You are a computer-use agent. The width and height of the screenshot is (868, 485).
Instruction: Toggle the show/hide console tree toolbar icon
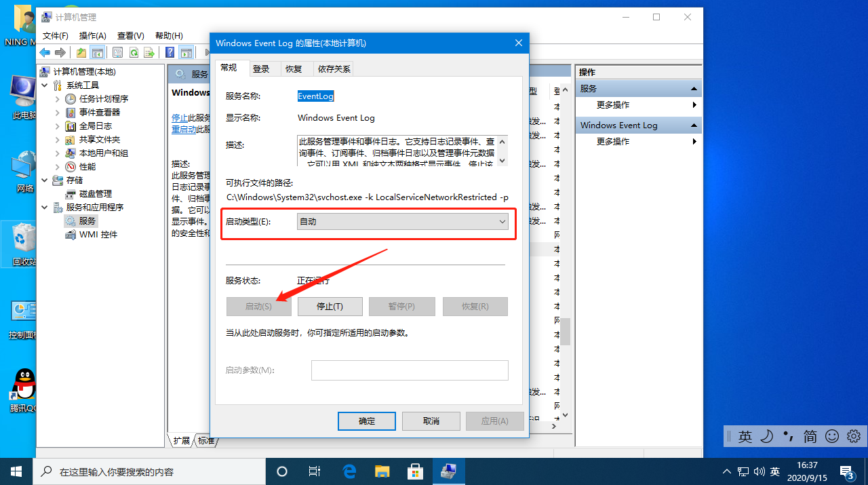[x=98, y=52]
